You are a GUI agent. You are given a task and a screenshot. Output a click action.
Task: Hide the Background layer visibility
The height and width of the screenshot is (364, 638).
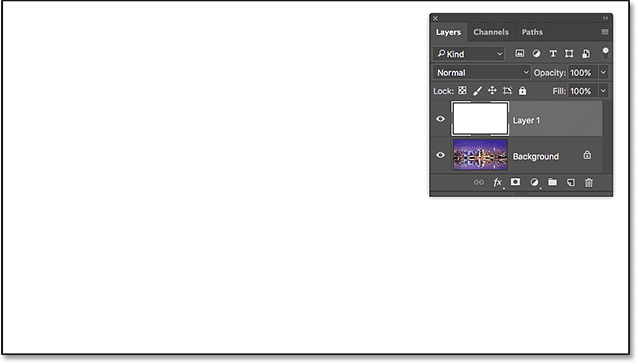coord(440,155)
